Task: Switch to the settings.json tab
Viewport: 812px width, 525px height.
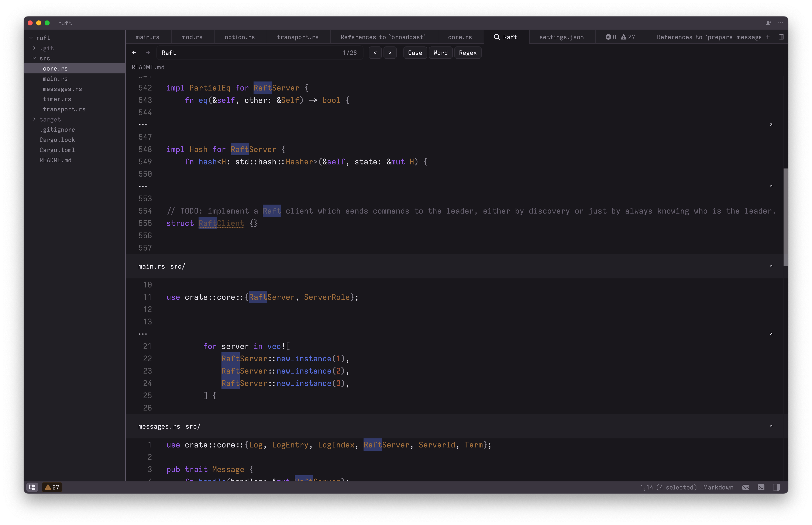Action: click(561, 37)
